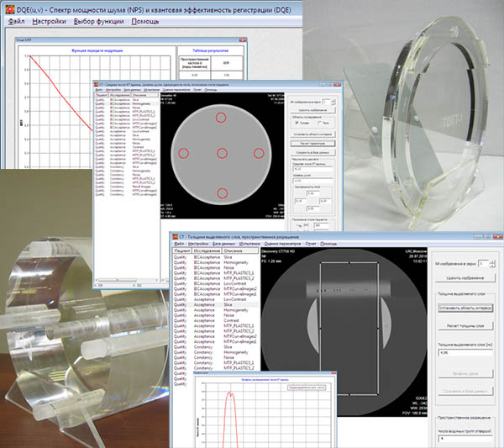The width and height of the screenshot is (504, 448).
Task: Open Отчет menu in slice thickness window
Action: pos(311,244)
